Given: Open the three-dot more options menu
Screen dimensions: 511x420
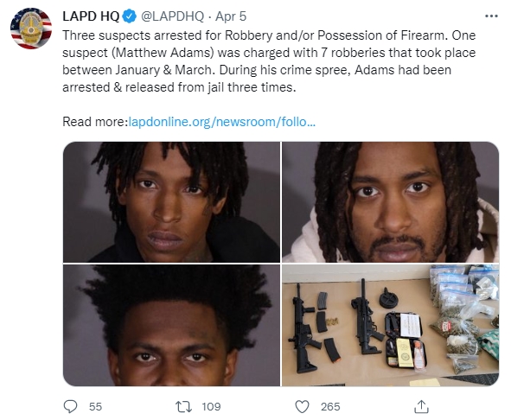Looking at the screenshot, I should (491, 16).
